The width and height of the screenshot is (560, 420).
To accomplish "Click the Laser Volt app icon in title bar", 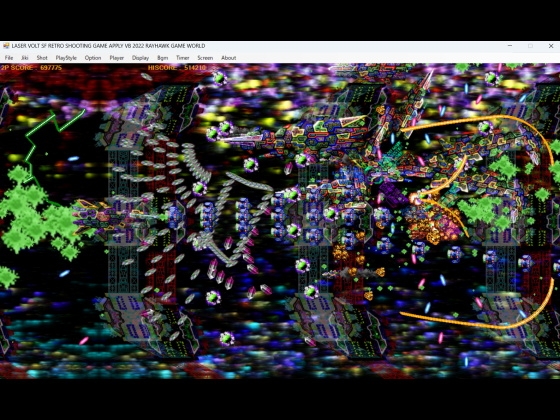I will tap(6, 46).
